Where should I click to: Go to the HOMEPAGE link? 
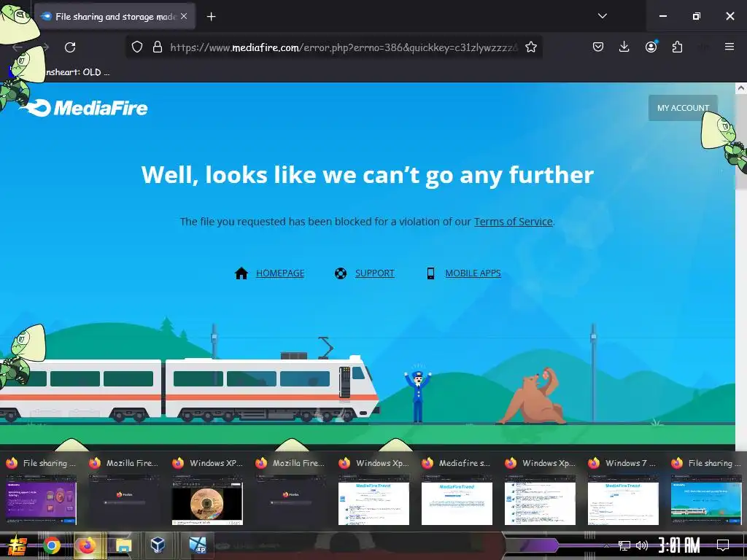[280, 273]
